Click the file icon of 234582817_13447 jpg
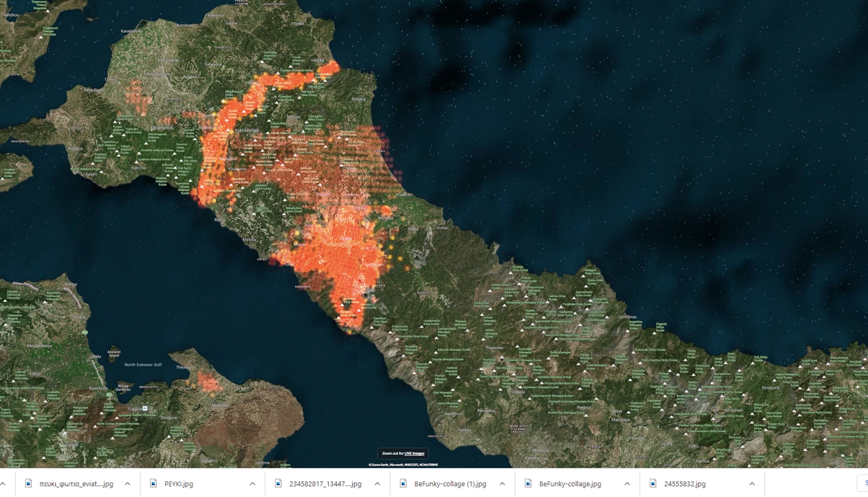The image size is (868, 497). coord(279,484)
